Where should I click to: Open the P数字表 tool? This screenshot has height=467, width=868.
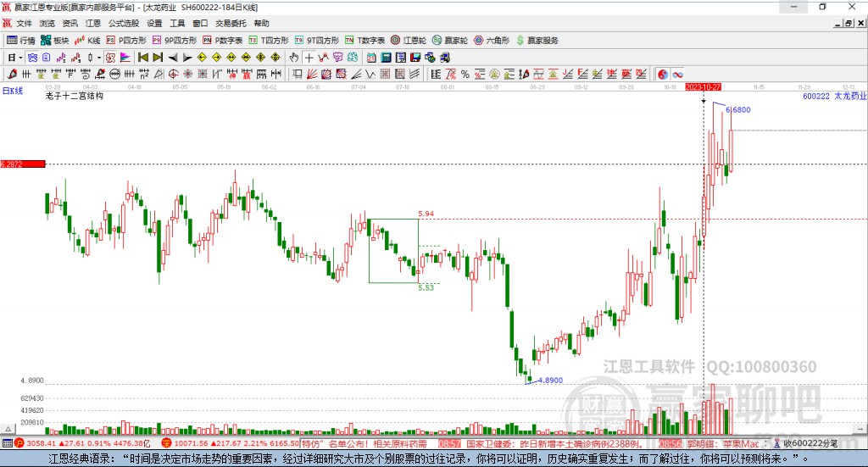tap(223, 41)
